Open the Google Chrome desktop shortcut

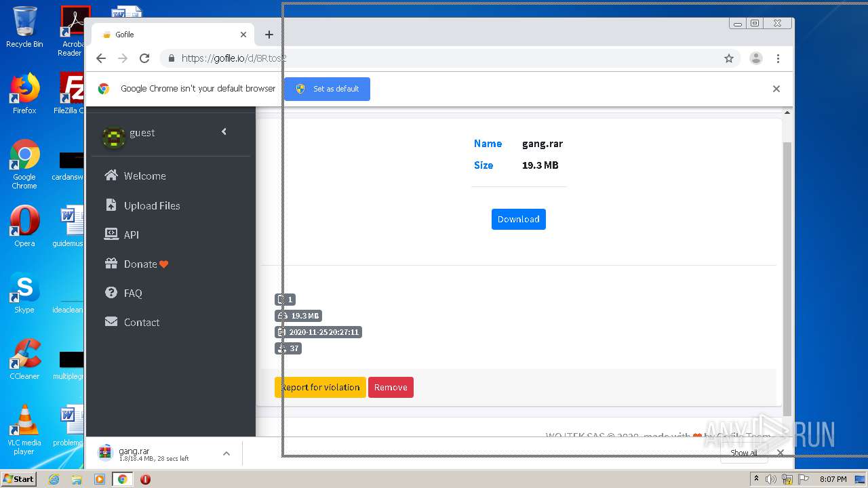[x=24, y=164]
